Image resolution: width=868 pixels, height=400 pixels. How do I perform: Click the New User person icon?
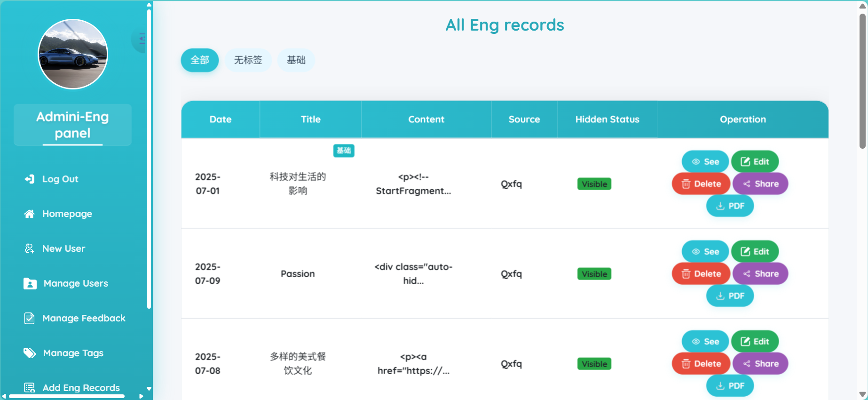click(29, 248)
